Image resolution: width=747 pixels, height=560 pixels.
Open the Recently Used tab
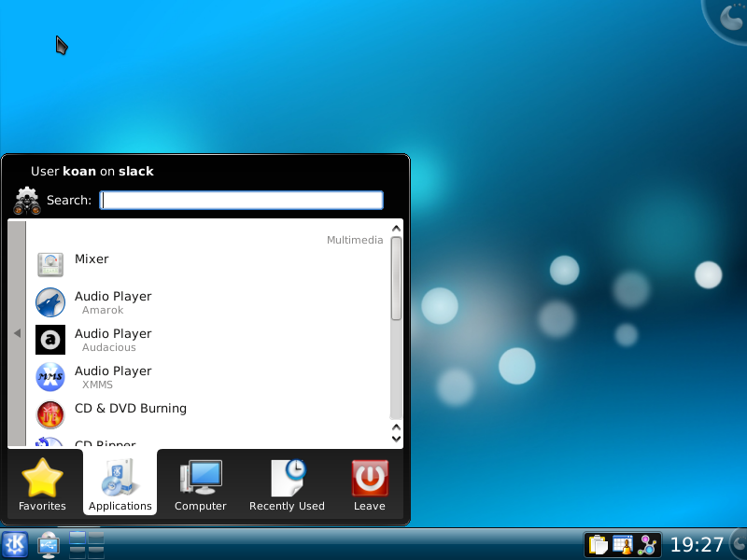[x=287, y=485]
